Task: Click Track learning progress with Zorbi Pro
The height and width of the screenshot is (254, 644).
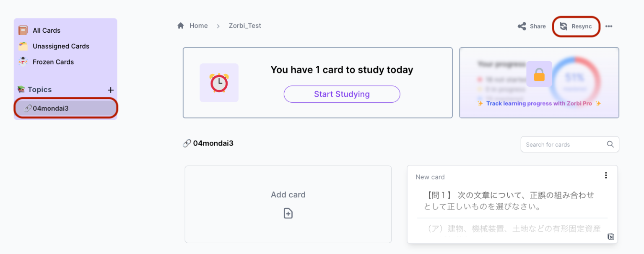Action: coord(539,104)
